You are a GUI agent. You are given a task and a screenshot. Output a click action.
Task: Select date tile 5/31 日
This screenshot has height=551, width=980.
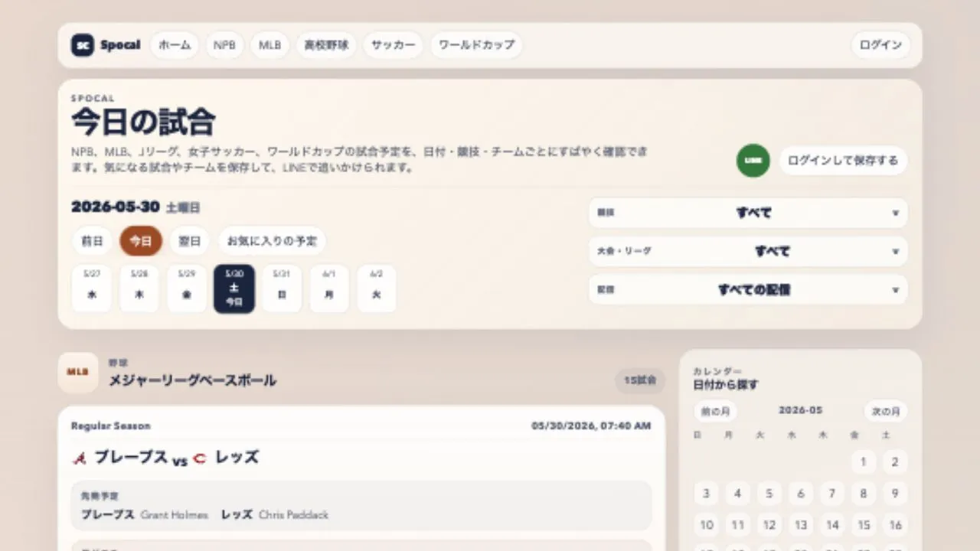[282, 289]
